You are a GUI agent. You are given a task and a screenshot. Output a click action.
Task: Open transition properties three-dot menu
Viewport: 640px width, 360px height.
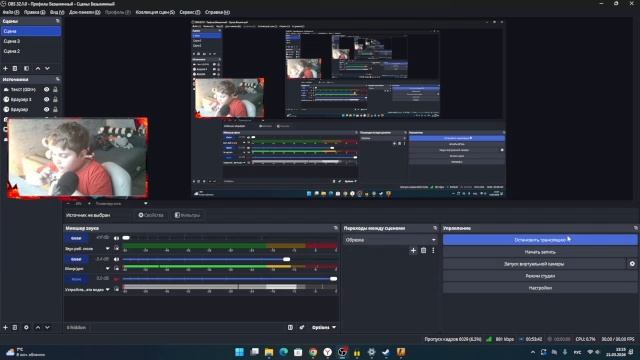click(x=433, y=250)
